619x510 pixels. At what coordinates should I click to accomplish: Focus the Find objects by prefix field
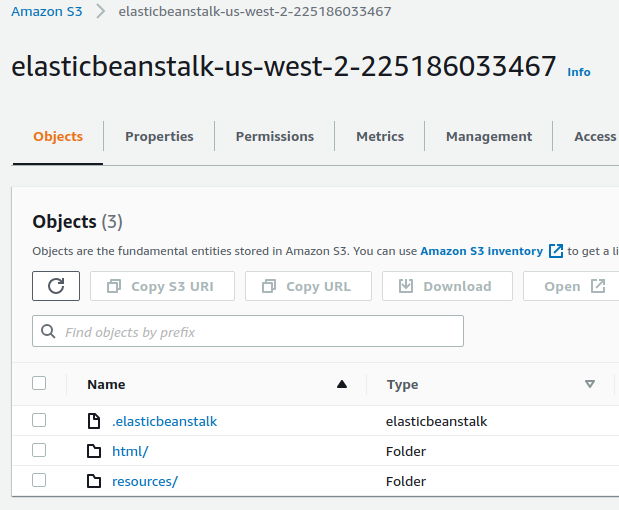click(248, 331)
